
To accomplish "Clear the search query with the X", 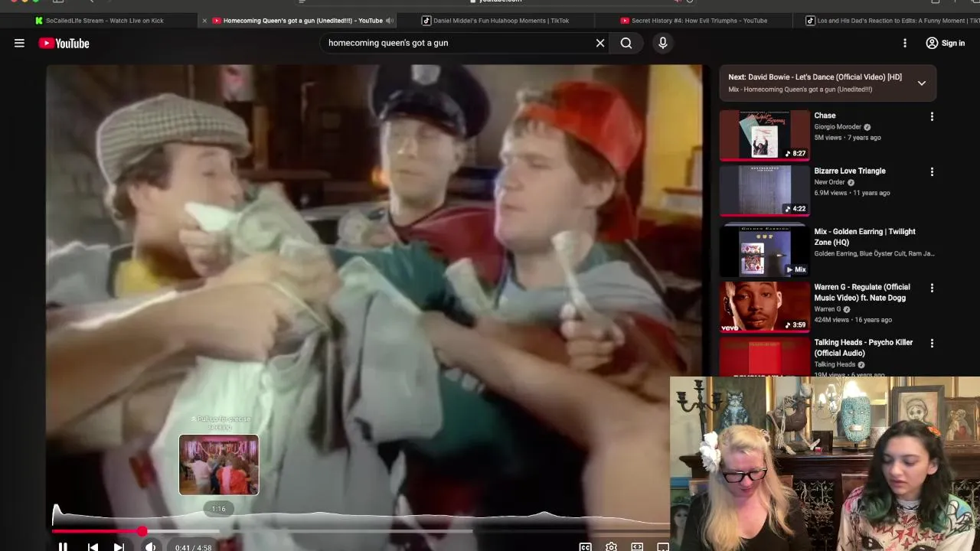I will (x=600, y=44).
